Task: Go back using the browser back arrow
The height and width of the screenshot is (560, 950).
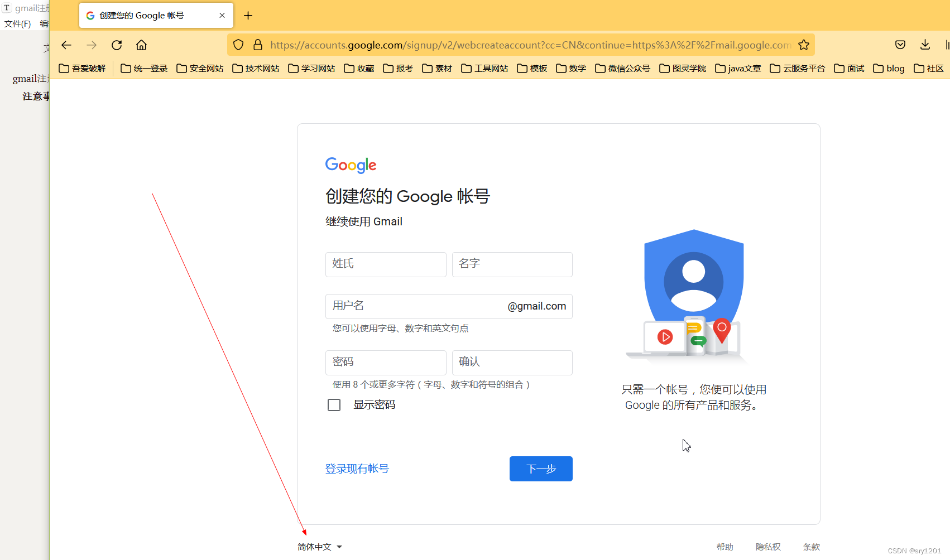Action: coord(66,45)
